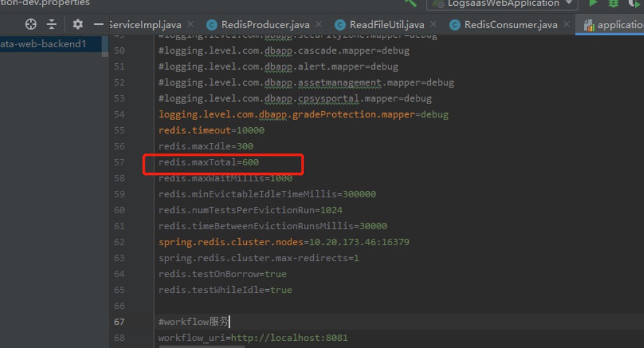The image size is (644, 348).
Task: Click the redis.maxTotal=600 line
Action: click(209, 162)
